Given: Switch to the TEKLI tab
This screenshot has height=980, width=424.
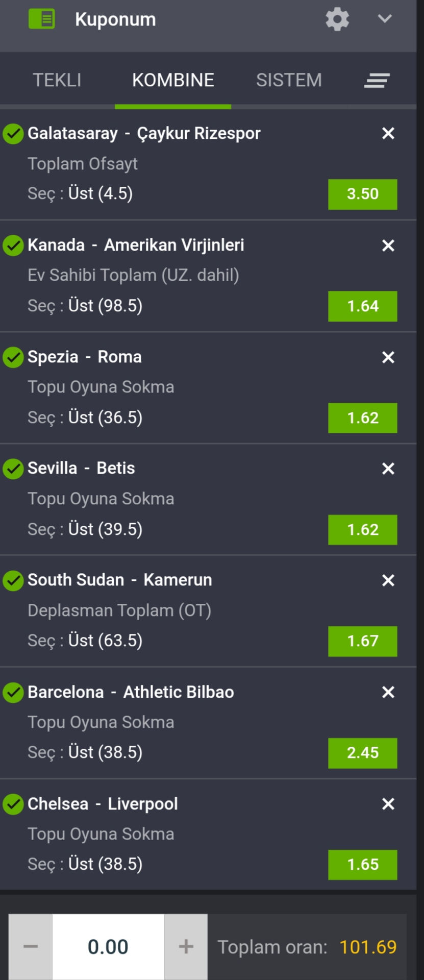Looking at the screenshot, I should coord(57,80).
